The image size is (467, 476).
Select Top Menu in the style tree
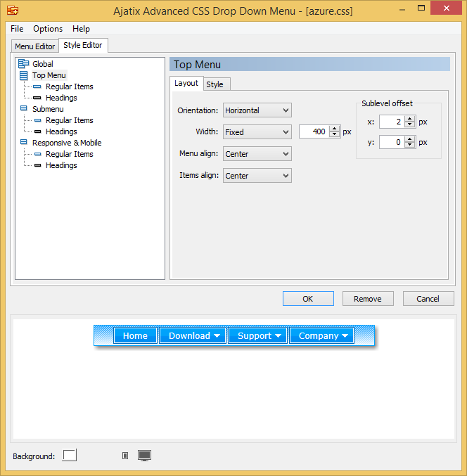49,75
